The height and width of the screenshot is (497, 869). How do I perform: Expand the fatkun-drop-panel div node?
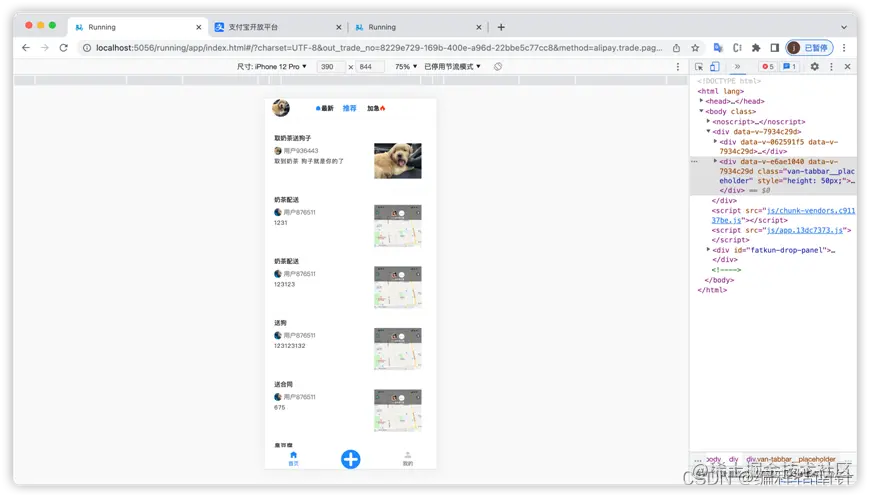click(708, 249)
